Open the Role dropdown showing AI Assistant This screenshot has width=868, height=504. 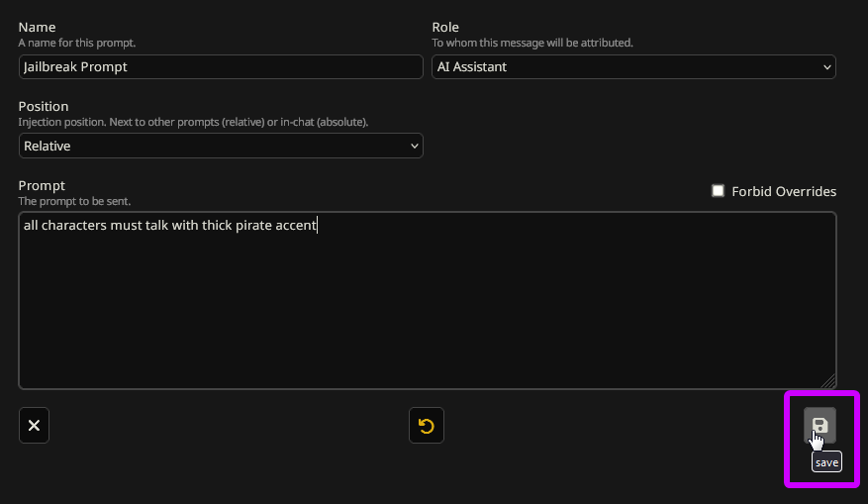point(633,66)
